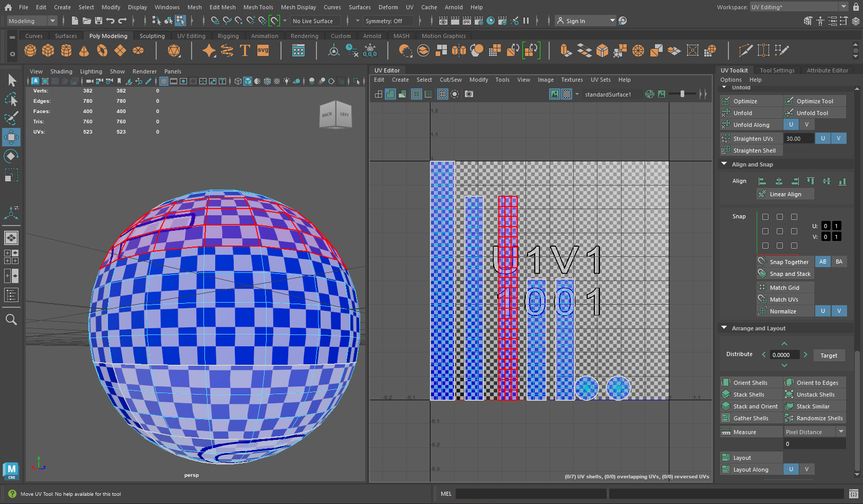Collapse the Align and Snap section
The width and height of the screenshot is (863, 504).
coord(724,164)
